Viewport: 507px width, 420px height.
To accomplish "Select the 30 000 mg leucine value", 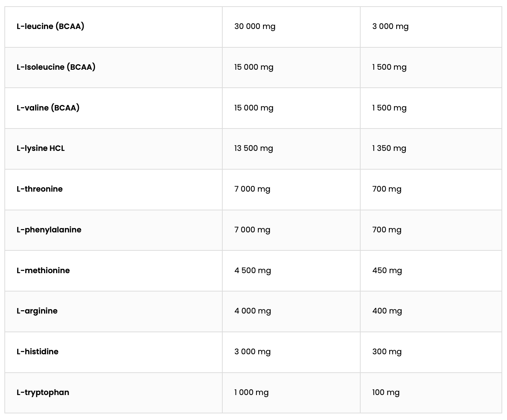I will tap(255, 26).
